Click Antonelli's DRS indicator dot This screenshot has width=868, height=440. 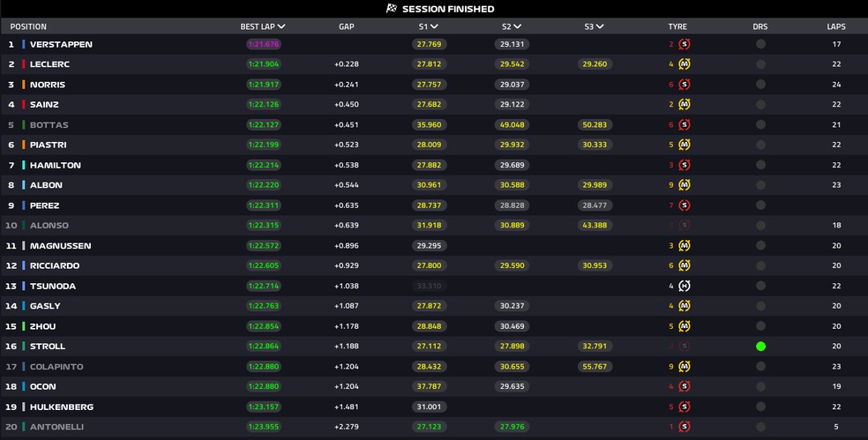click(760, 427)
